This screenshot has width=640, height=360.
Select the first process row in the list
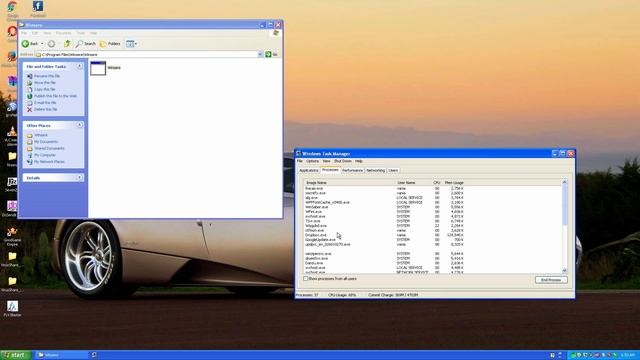(384, 189)
